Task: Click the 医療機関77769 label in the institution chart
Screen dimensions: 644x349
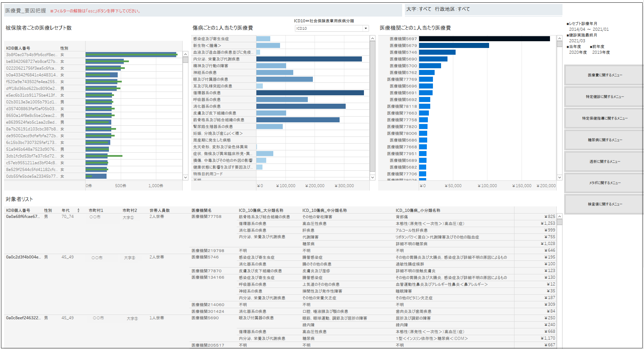Action: 402,79
